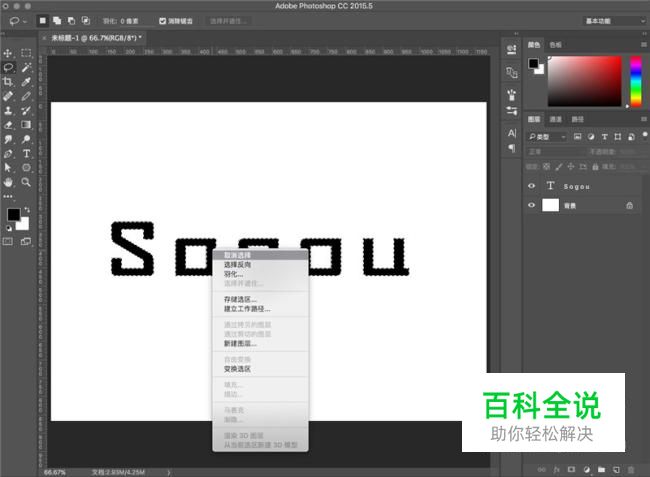Open the status bar info arrow
The height and width of the screenshot is (477, 650).
point(169,472)
